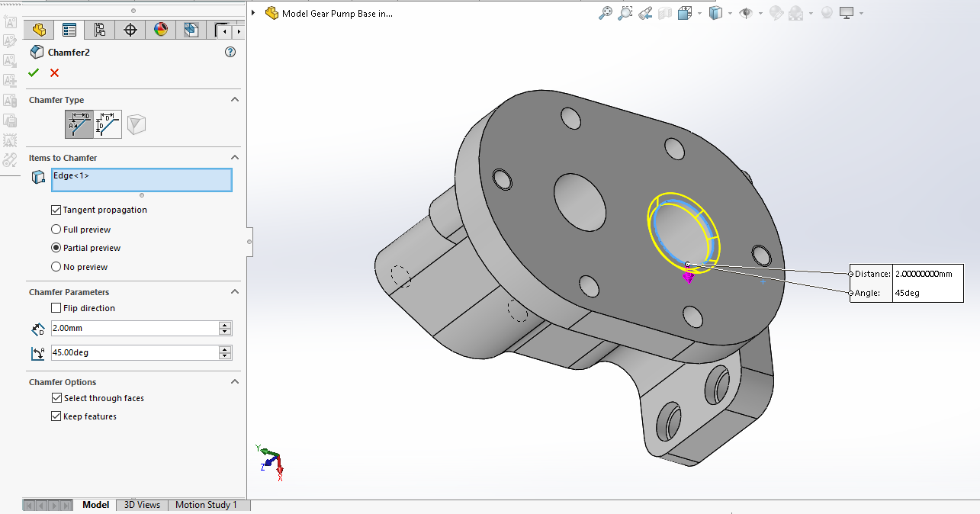Open the Display Style dropdown arrow

click(730, 13)
